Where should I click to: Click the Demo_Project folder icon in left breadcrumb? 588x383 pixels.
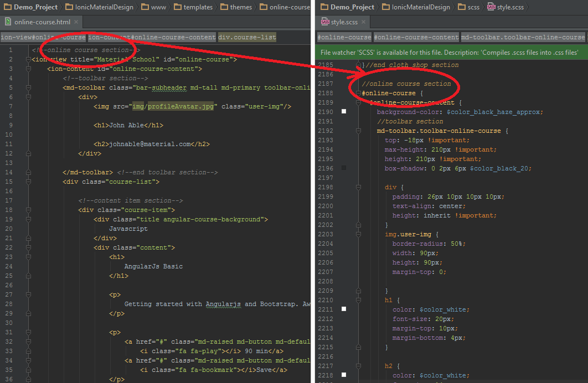tap(7, 7)
